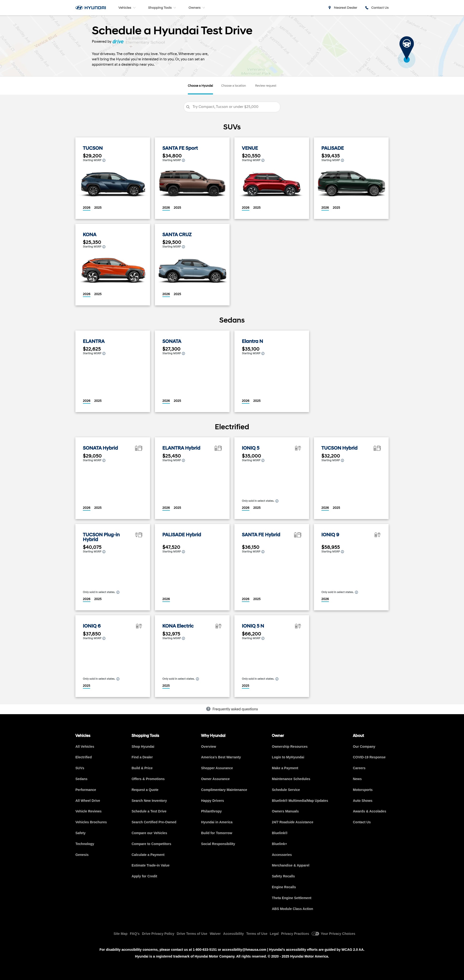Click SANTA CRUZ MSRP info icon
Screen dimensions: 464x980
pos(183,247)
